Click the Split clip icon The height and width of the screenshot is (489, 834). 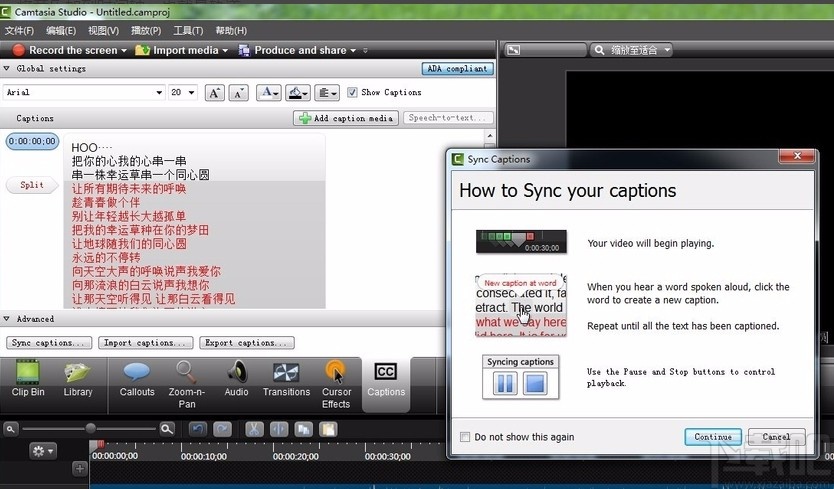pos(279,429)
